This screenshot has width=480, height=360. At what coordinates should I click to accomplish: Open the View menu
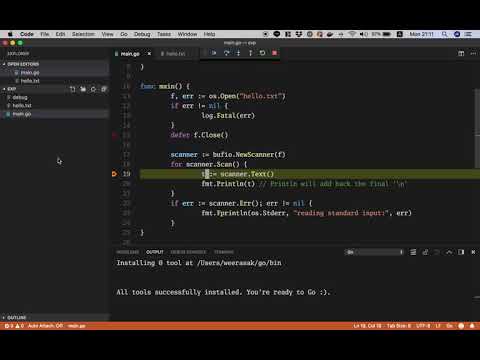tap(107, 34)
